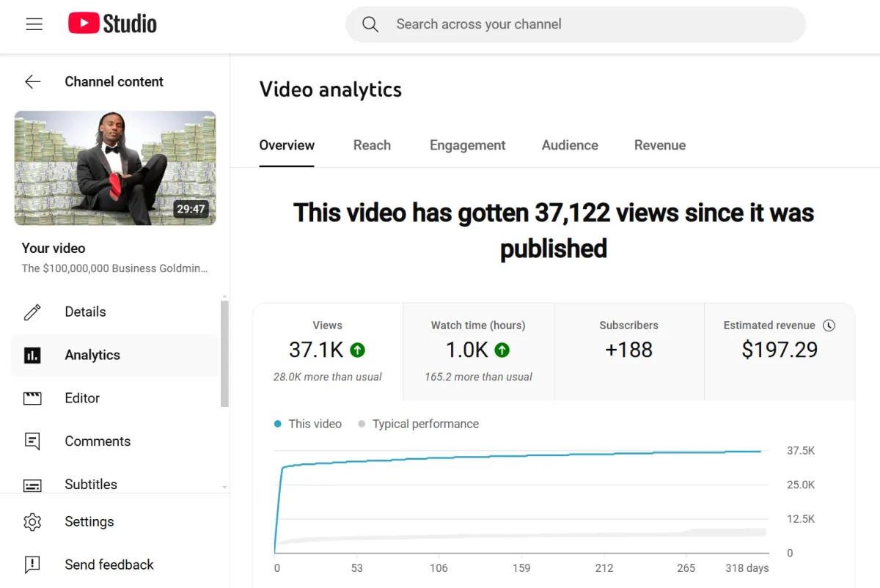The width and height of the screenshot is (880, 588).
Task: Click the 106 day axis label
Action: 439,568
